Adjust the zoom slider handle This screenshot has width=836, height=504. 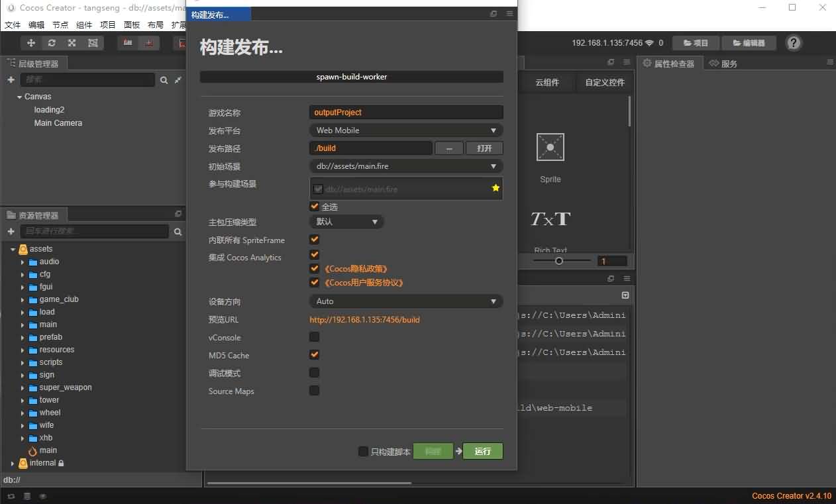[559, 261]
